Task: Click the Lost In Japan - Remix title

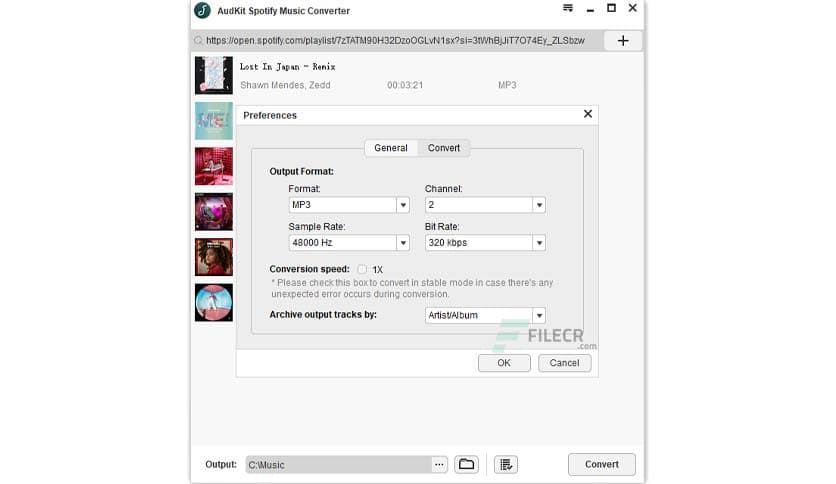Action: click(x=287, y=67)
